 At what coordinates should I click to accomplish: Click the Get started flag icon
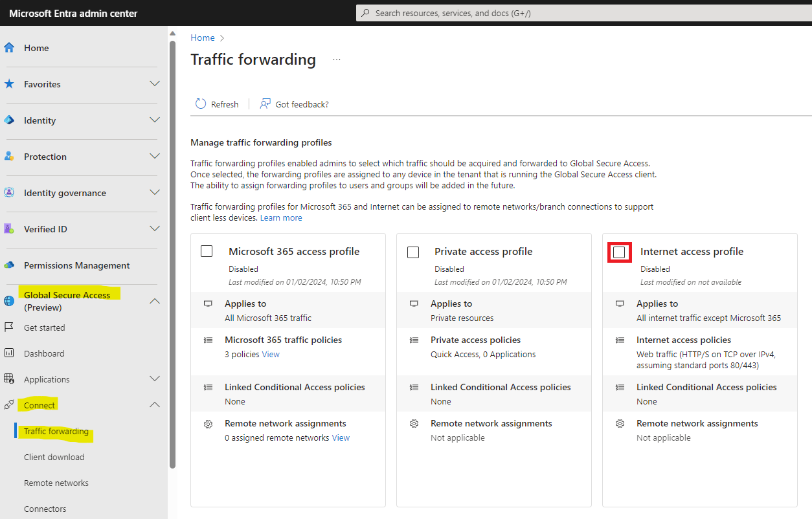(x=9, y=327)
